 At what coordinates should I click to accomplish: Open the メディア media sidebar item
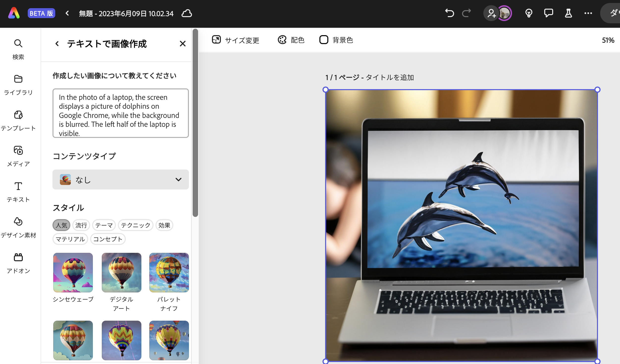click(x=18, y=156)
